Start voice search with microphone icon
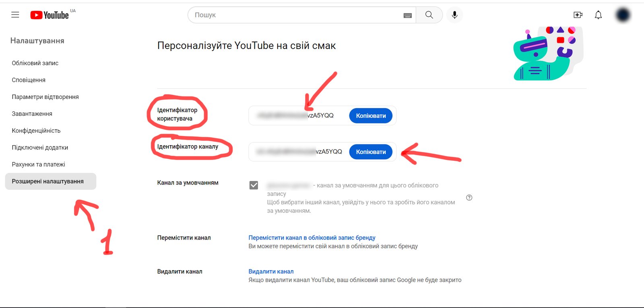Screen dimensions: 644x308 pyautogui.click(x=454, y=15)
